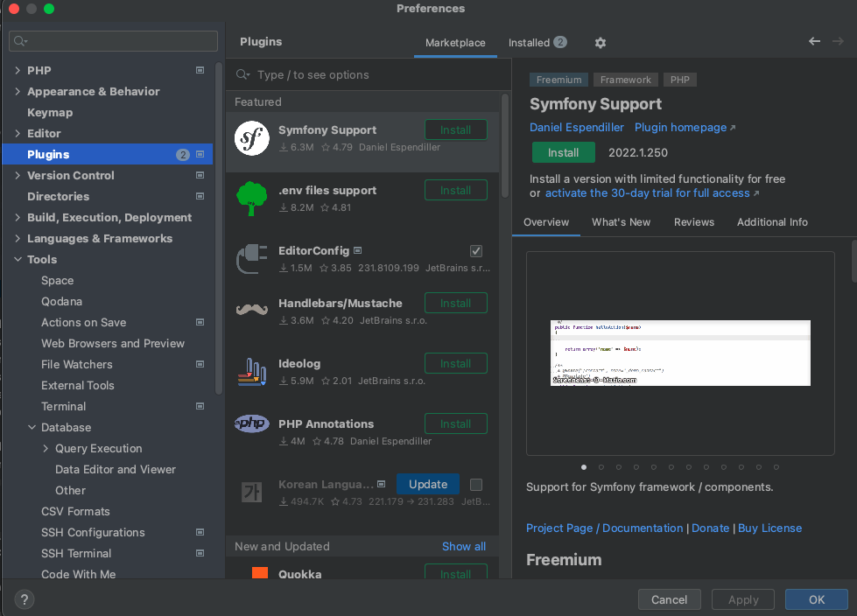
Task: Click project-level icon beside SSH Terminal
Action: pyautogui.click(x=200, y=553)
